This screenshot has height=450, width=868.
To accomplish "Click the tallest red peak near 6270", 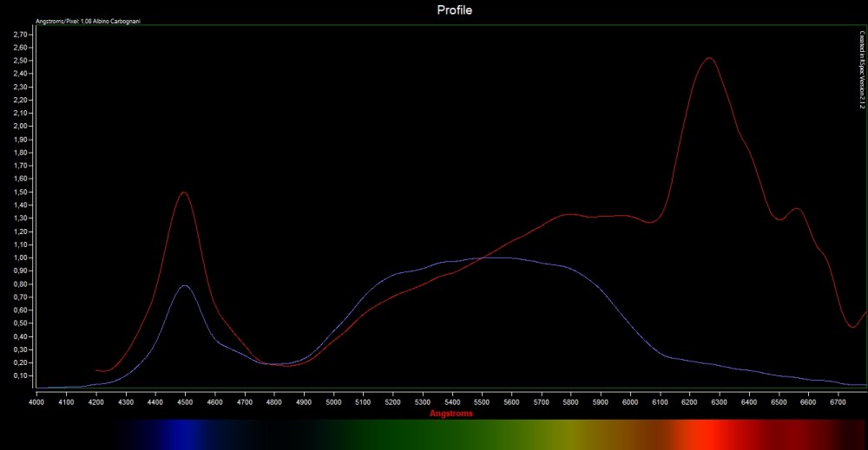I will tap(710, 58).
